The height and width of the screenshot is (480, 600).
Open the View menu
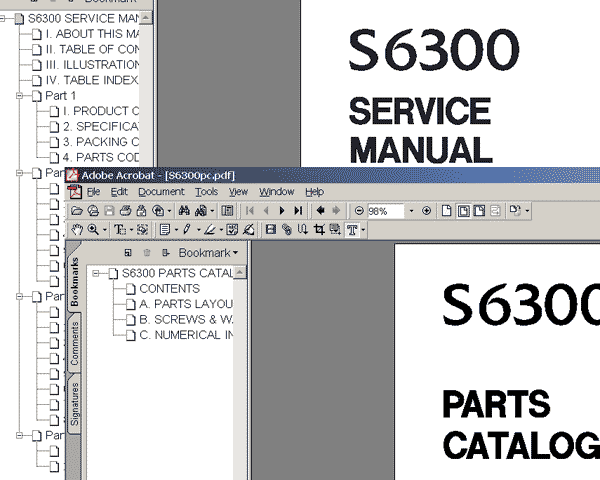coord(238,192)
